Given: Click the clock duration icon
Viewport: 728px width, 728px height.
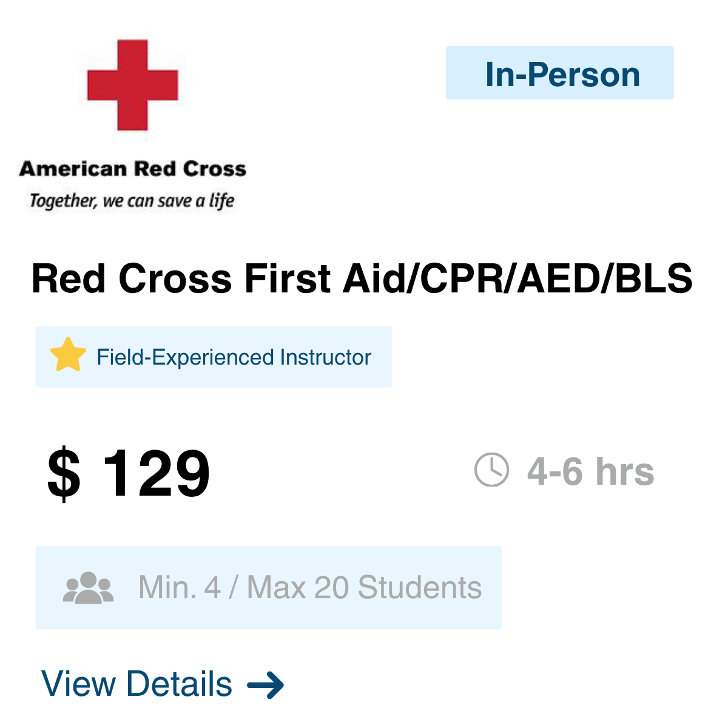Looking at the screenshot, I should click(491, 470).
